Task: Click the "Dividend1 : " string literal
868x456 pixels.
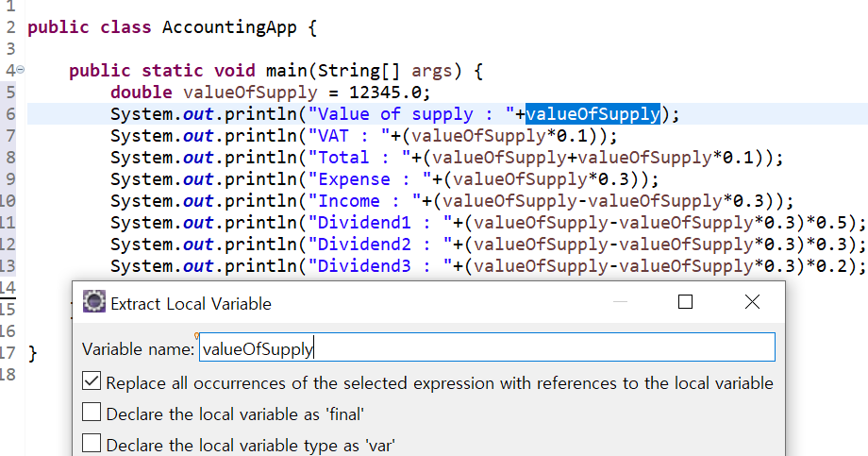Action: (x=381, y=222)
